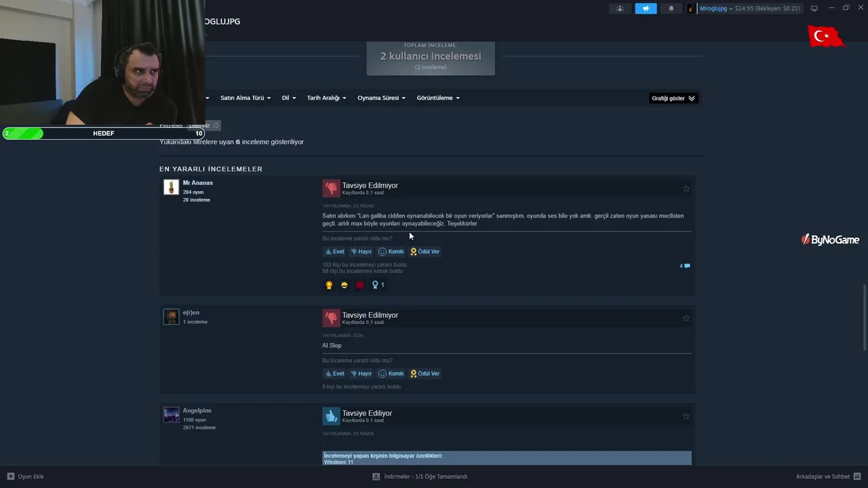This screenshot has width=868, height=488.
Task: Expand the Tarih Aralığı filter
Action: pyautogui.click(x=326, y=98)
